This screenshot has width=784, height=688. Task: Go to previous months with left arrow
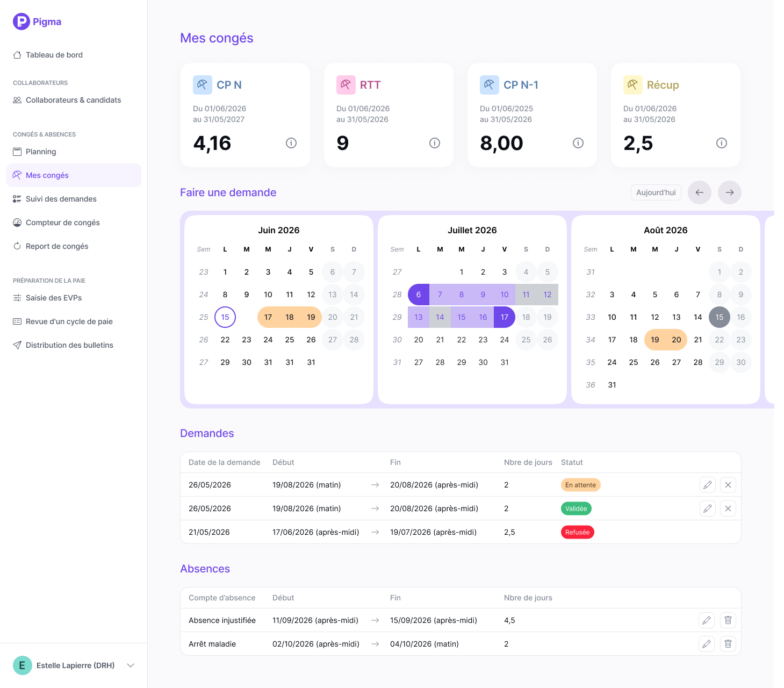tap(700, 192)
